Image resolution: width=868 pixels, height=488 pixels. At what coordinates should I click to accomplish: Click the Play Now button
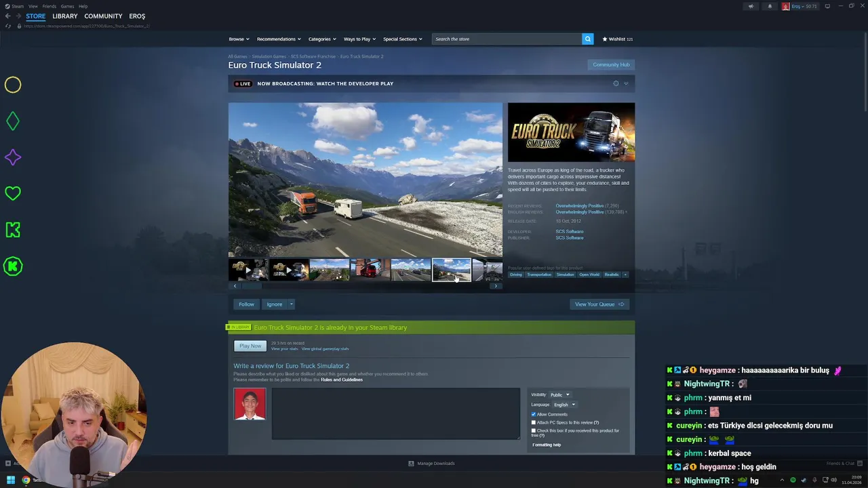click(250, 346)
